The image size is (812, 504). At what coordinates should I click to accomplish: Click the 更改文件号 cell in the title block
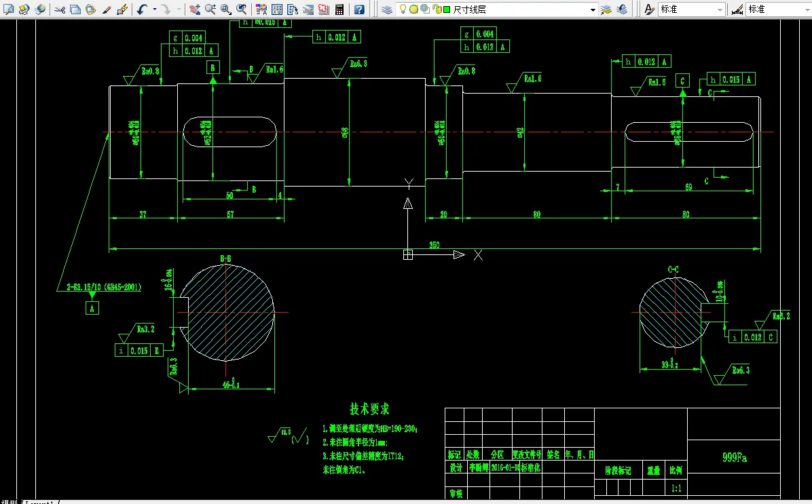tap(527, 454)
